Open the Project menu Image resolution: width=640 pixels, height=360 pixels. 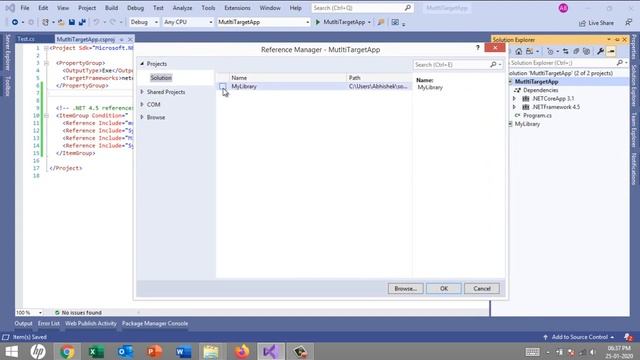pos(87,8)
